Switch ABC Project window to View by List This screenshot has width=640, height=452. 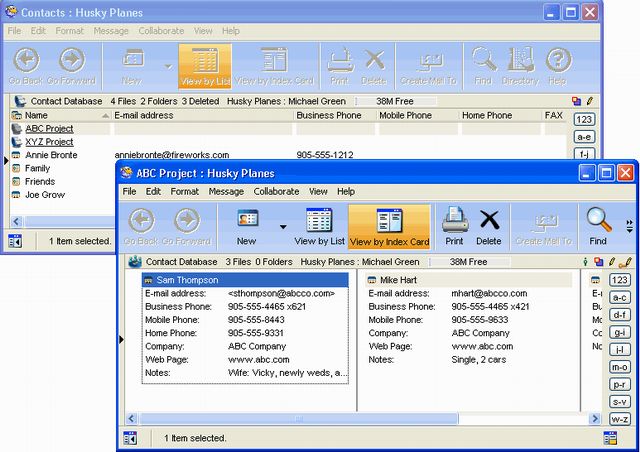319,225
